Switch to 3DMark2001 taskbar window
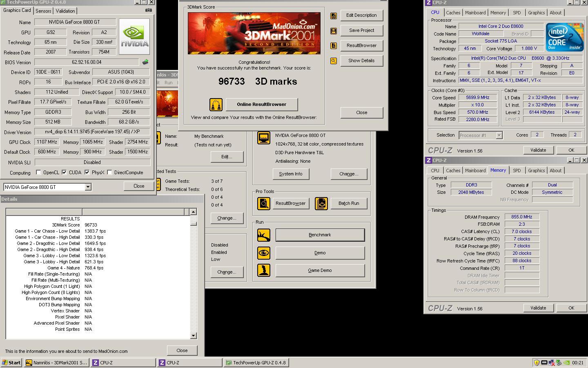The image size is (588, 368). click(x=56, y=363)
